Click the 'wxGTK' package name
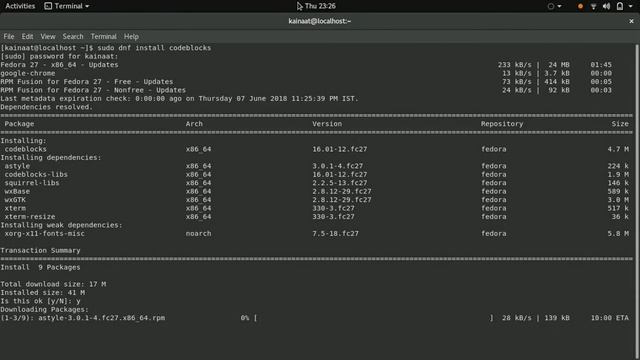The height and width of the screenshot is (360, 640). 15,200
